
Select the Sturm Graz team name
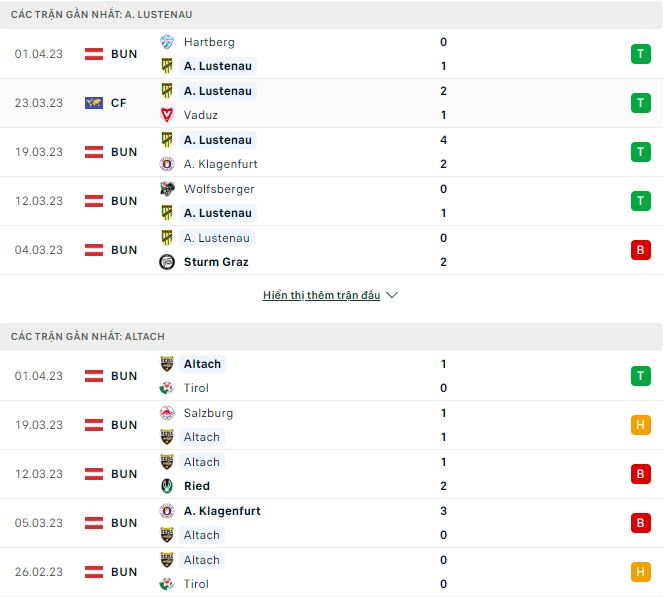pyautogui.click(x=216, y=262)
